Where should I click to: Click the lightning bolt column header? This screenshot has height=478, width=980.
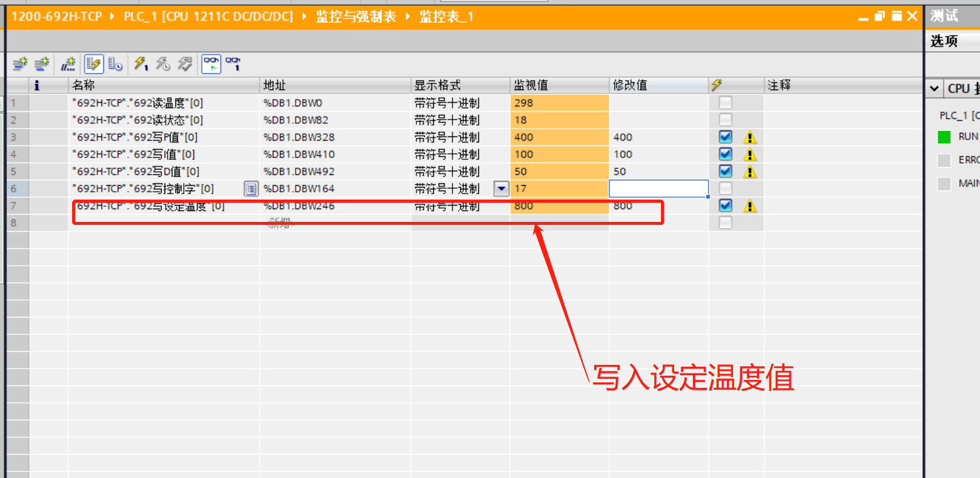717,85
